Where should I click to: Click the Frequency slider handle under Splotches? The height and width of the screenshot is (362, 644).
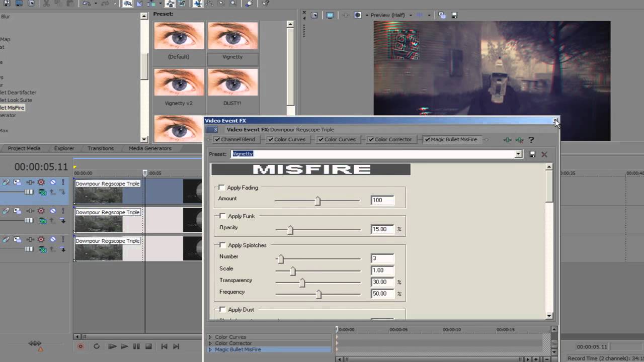[x=318, y=294]
